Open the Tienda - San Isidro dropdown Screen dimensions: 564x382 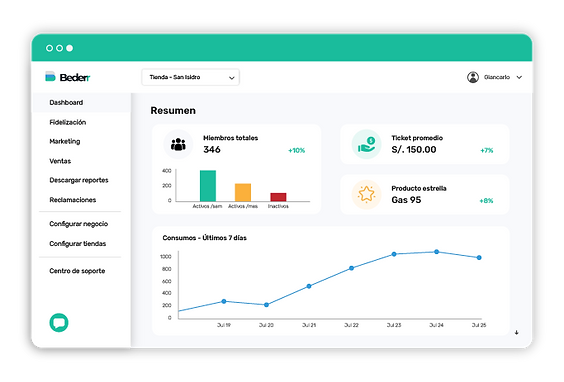pos(191,77)
